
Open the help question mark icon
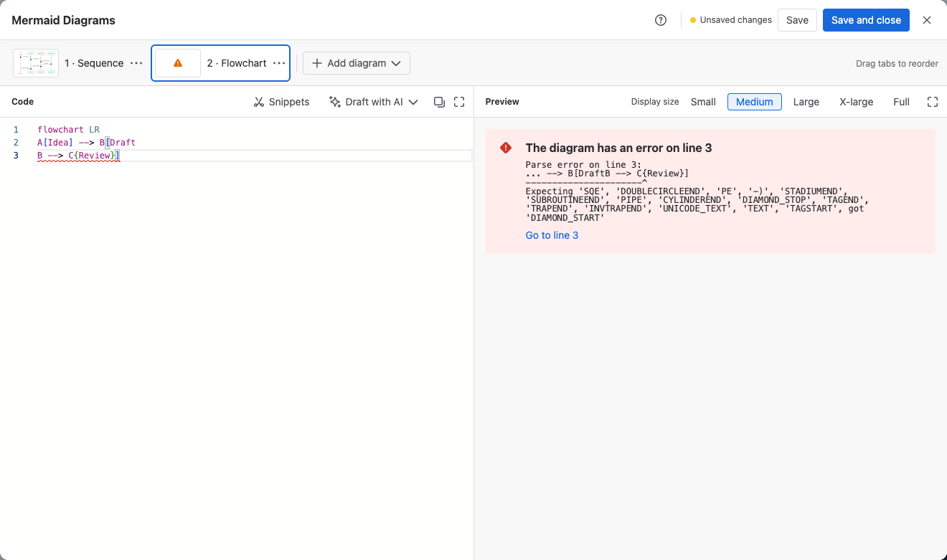click(661, 20)
